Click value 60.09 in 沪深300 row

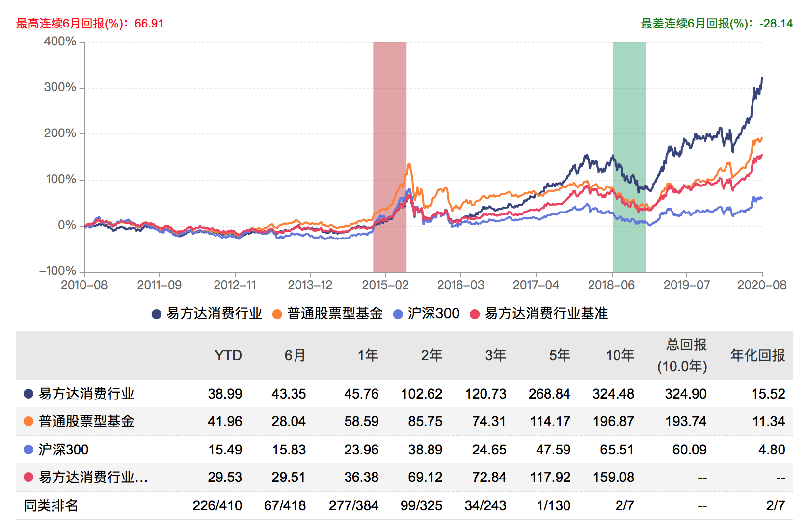pyautogui.click(x=690, y=450)
